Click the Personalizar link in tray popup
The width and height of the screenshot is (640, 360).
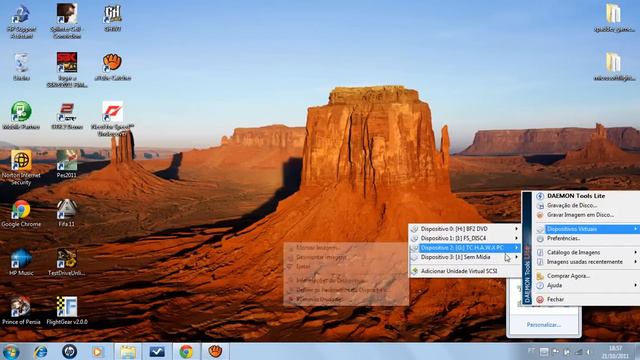tap(543, 325)
